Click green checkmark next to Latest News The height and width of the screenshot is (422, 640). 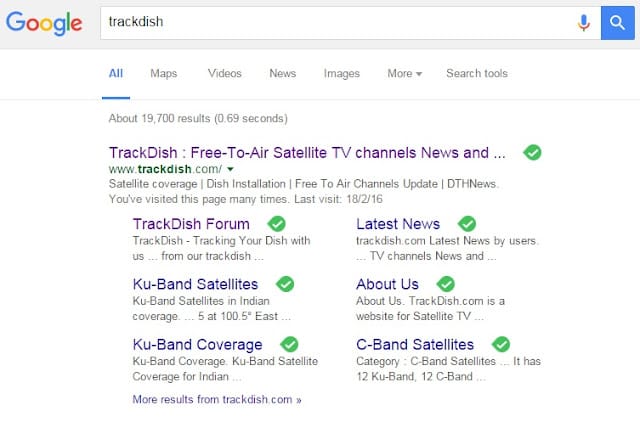point(467,223)
